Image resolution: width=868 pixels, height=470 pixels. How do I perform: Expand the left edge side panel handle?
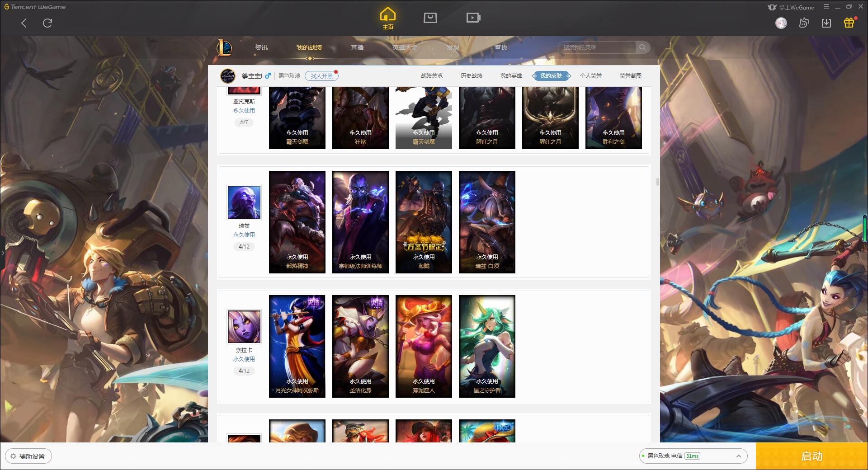2,253
